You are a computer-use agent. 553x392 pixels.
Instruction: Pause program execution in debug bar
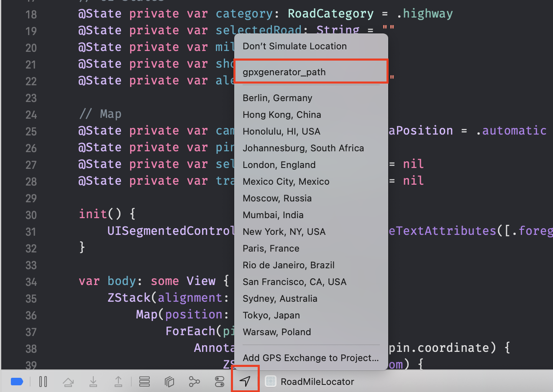tap(43, 382)
